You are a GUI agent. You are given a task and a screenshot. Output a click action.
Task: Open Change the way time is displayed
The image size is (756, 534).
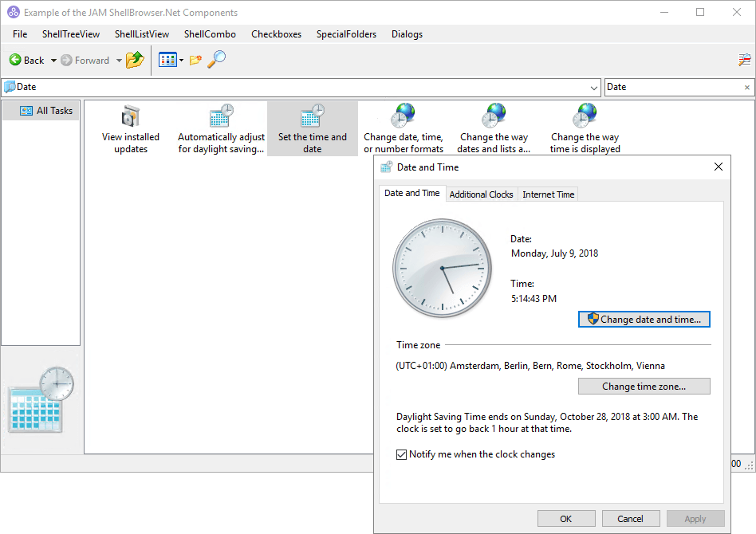pyautogui.click(x=585, y=129)
